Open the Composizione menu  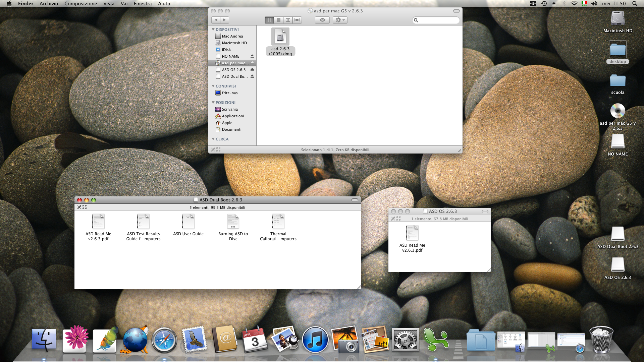80,4
